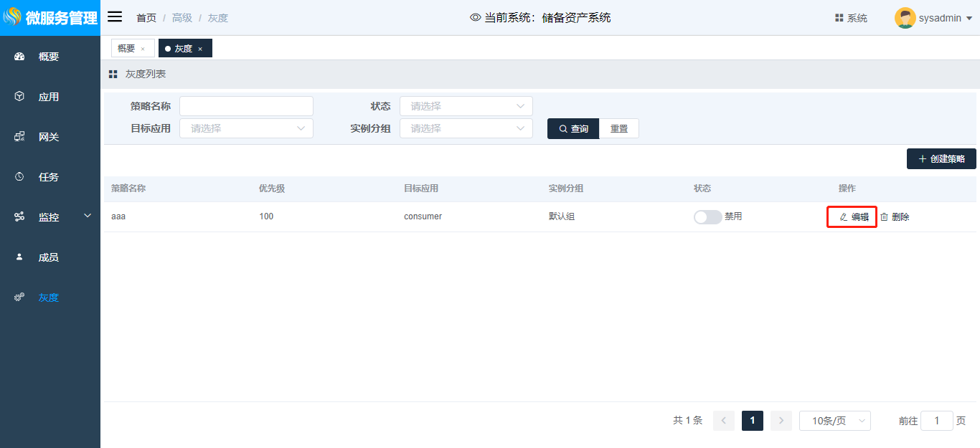Open the 概要 dashboard sidebar item

pyautogui.click(x=48, y=57)
